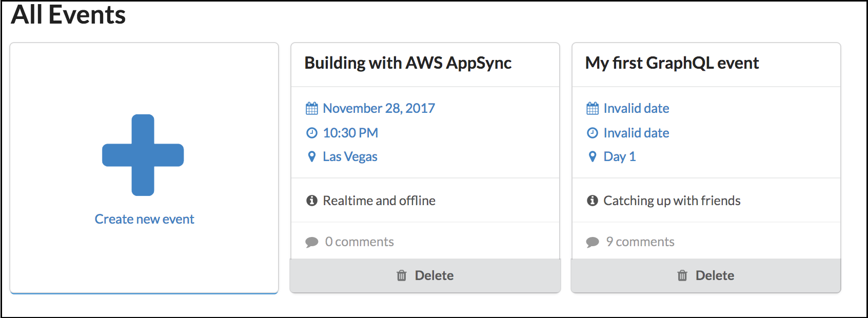Click the info icon beside Realtime and offline
The width and height of the screenshot is (868, 318).
[x=312, y=201]
